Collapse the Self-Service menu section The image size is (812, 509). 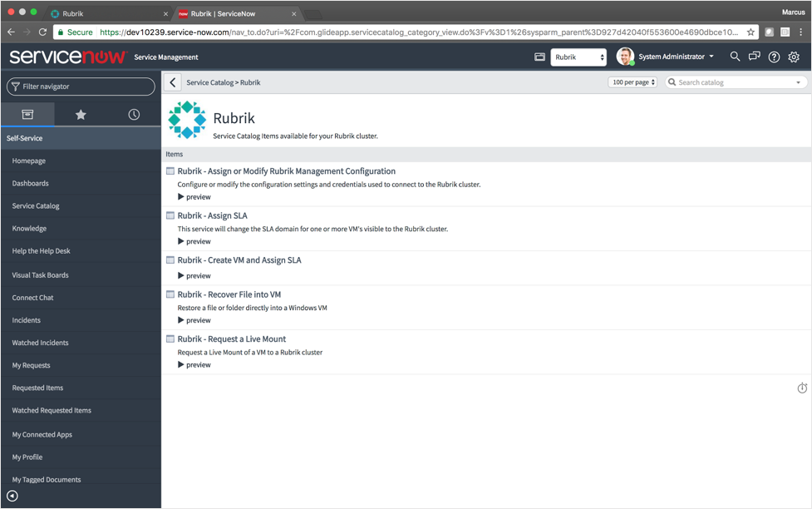click(x=81, y=138)
